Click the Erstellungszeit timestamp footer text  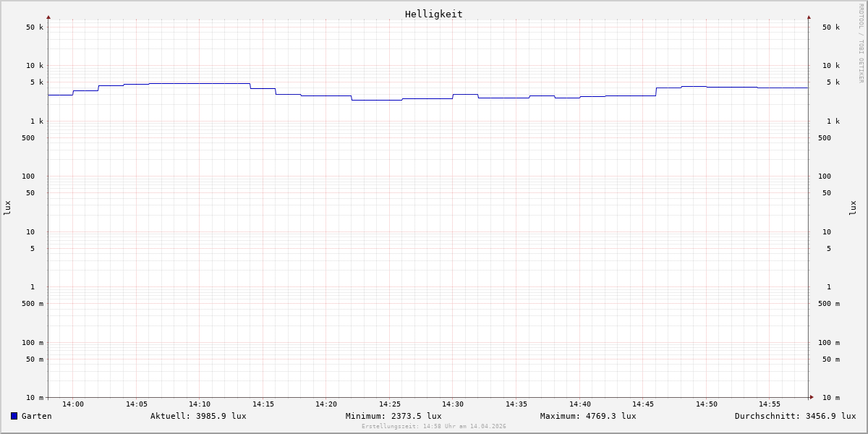pyautogui.click(x=434, y=427)
